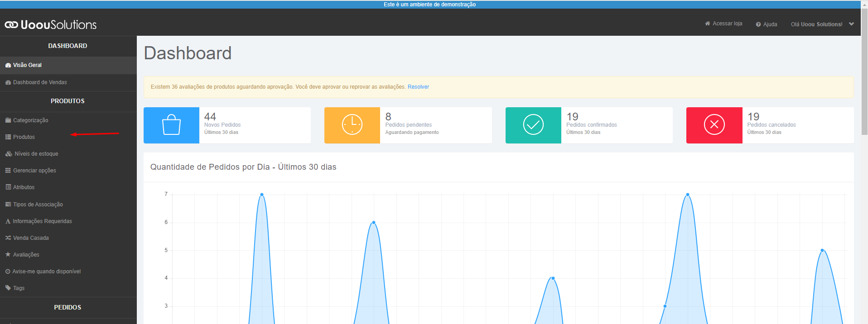Click the Tags tag icon
This screenshot has height=324, width=868.
[x=8, y=288]
